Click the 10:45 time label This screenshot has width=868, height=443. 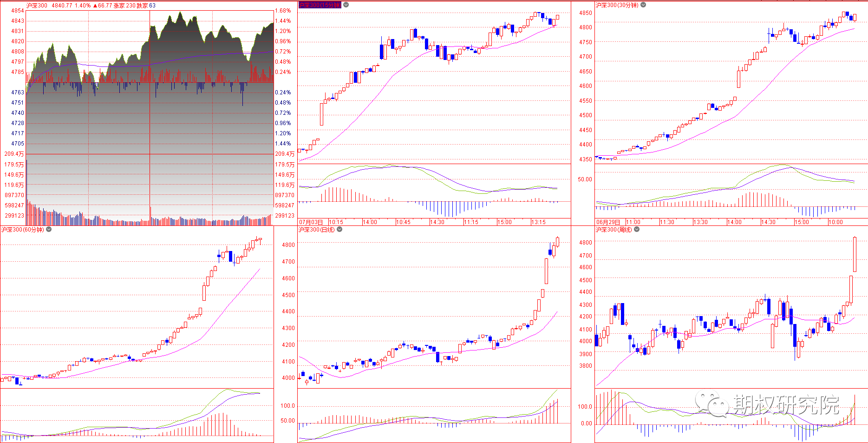pyautogui.click(x=403, y=222)
